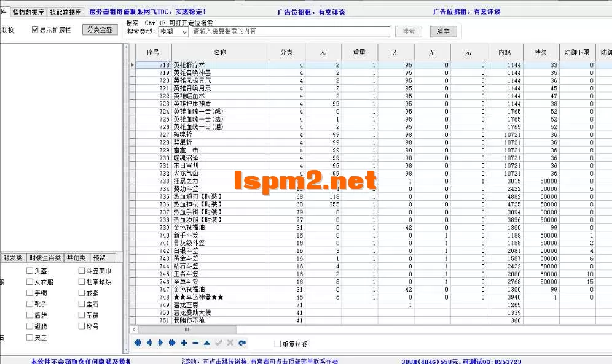The width and height of the screenshot is (612, 364).
Task: Edit the record using the triangle icon
Action: 206,343
